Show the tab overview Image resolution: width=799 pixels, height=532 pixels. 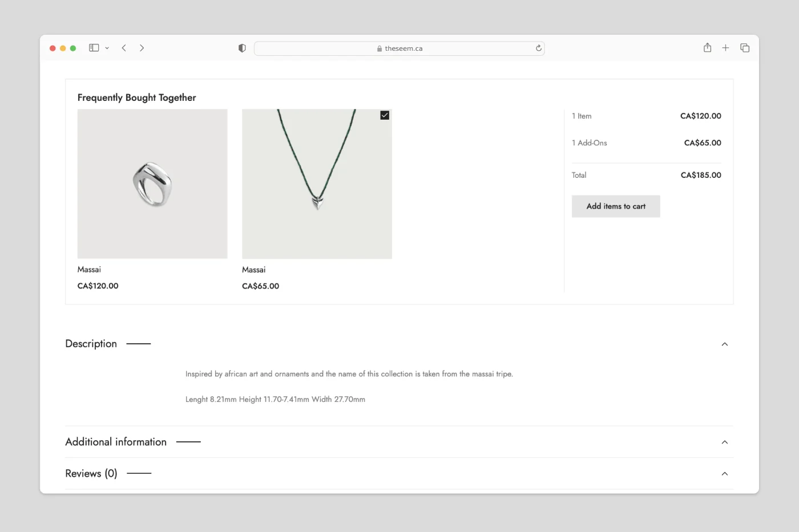pos(745,48)
